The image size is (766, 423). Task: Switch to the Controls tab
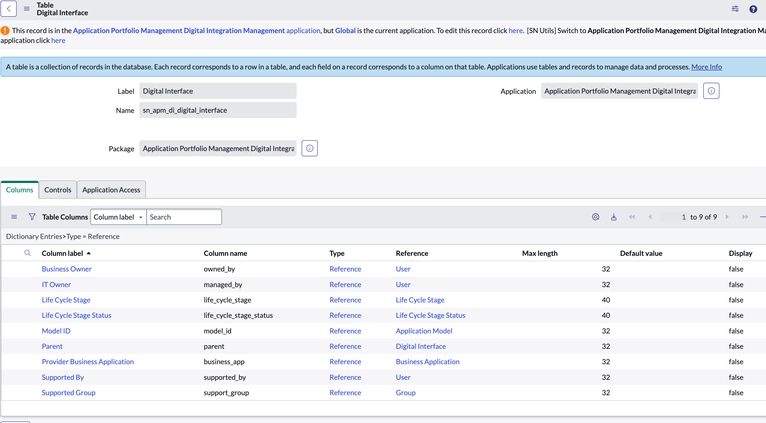[x=58, y=190]
